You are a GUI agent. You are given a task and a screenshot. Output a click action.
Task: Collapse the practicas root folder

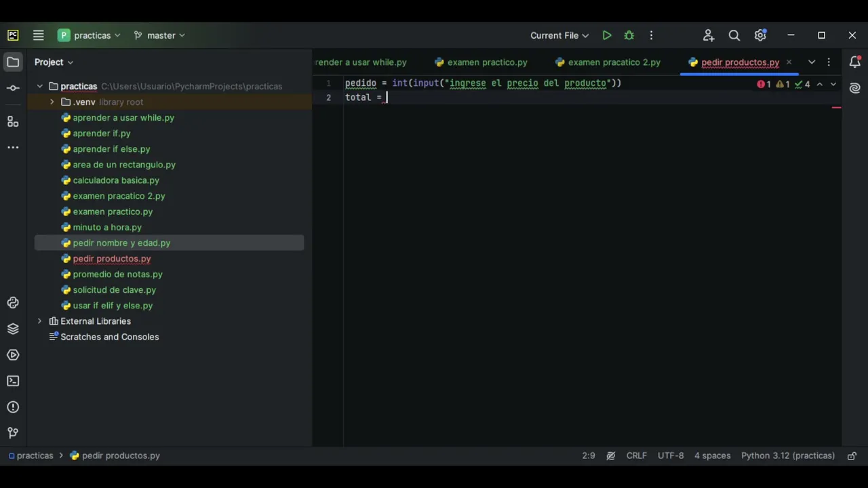tap(39, 86)
